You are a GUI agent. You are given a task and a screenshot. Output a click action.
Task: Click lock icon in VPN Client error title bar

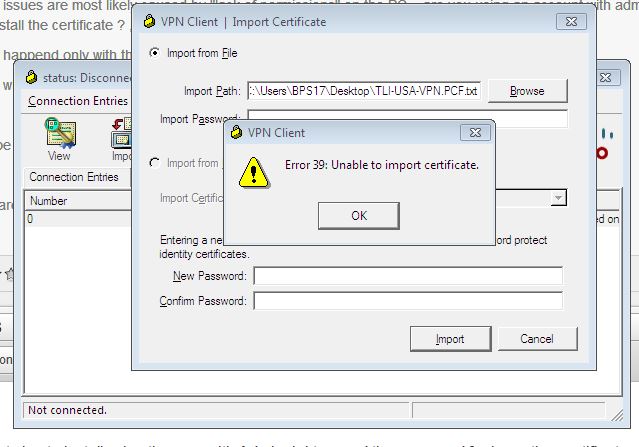point(236,132)
